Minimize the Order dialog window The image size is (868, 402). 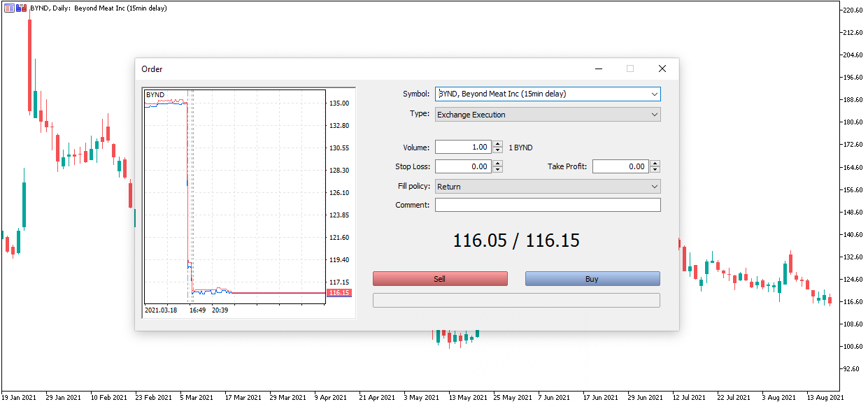click(599, 69)
